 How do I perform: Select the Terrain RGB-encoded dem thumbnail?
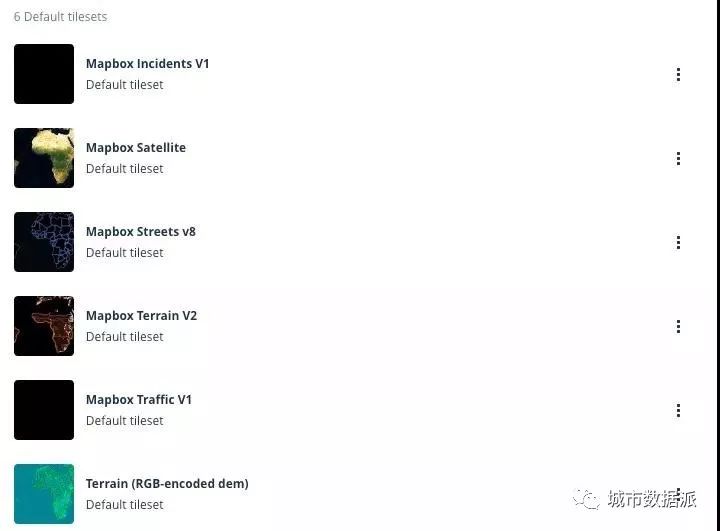44,494
